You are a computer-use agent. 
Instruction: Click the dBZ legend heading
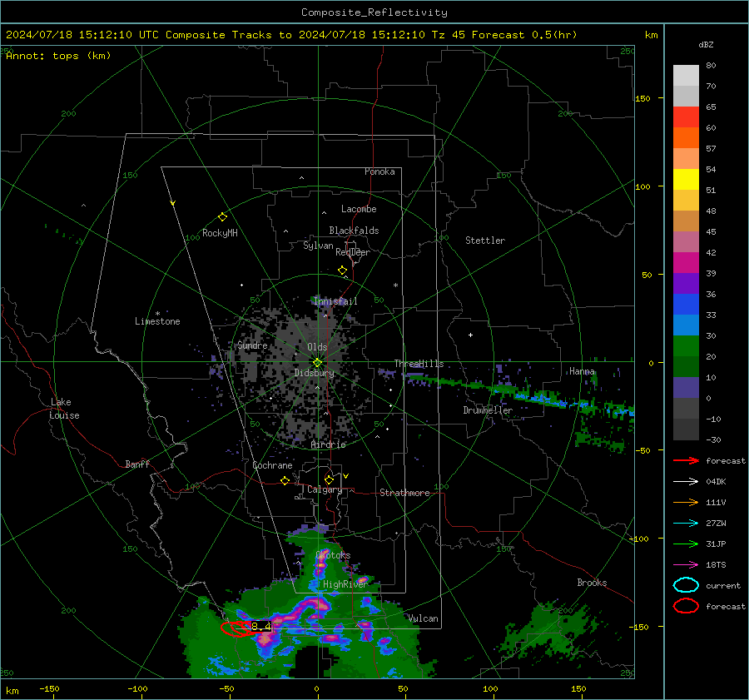coord(706,44)
